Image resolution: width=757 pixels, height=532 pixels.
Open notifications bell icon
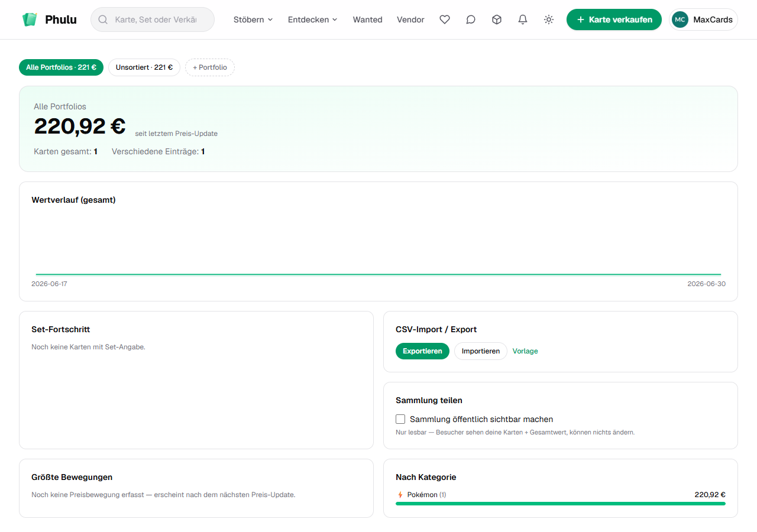pyautogui.click(x=523, y=20)
